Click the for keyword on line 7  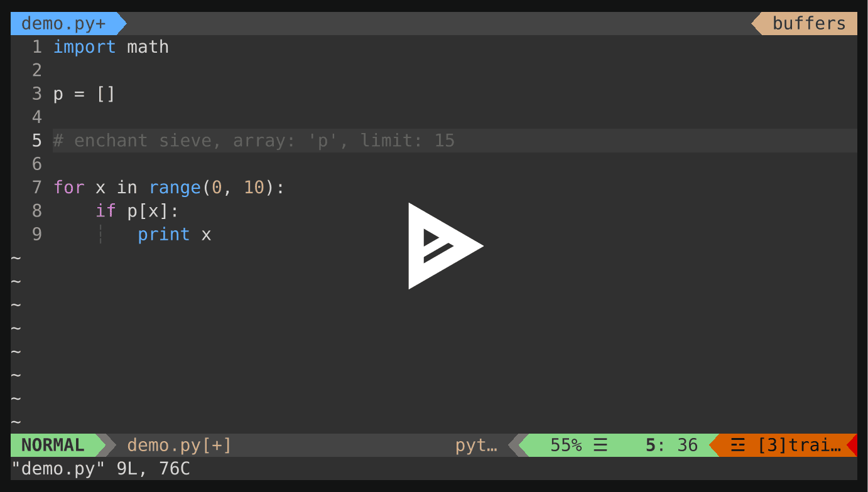(x=69, y=188)
